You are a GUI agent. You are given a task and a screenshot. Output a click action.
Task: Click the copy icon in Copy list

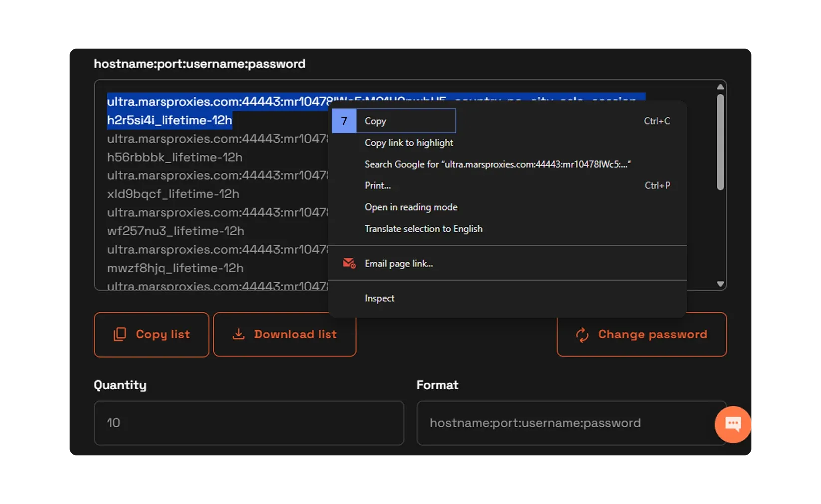point(120,335)
